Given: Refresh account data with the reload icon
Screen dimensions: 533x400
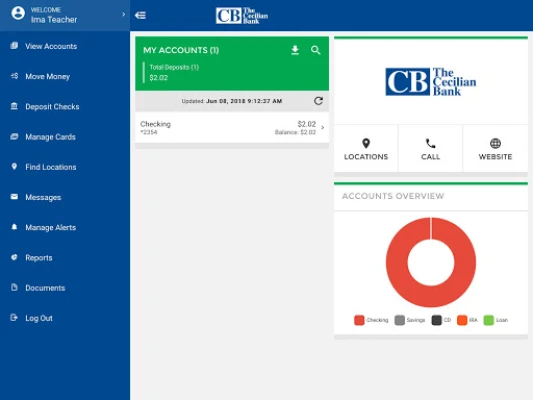Looking at the screenshot, I should (x=318, y=101).
